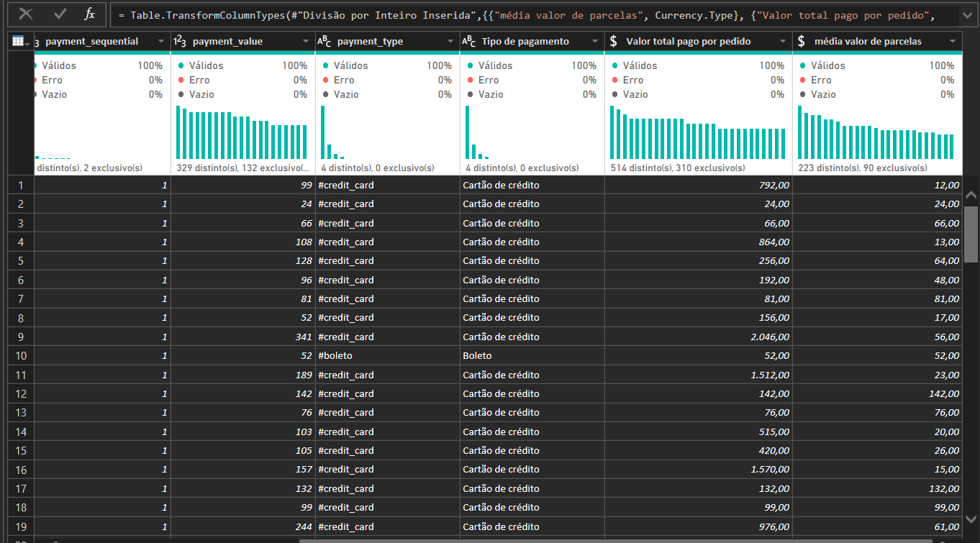Click '223 distinto(s), 90 exclusivo(s)' summary text
The height and width of the screenshot is (543, 980).
click(862, 168)
